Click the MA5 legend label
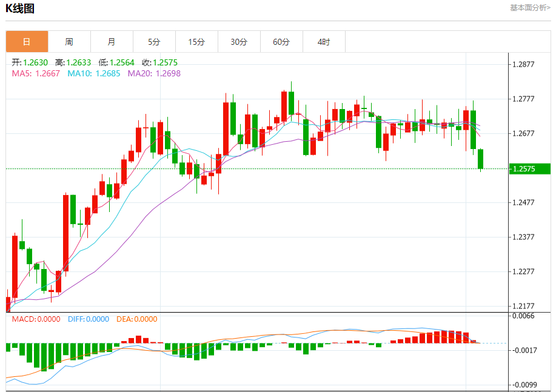This screenshot has height=392, width=556. (x=36, y=73)
